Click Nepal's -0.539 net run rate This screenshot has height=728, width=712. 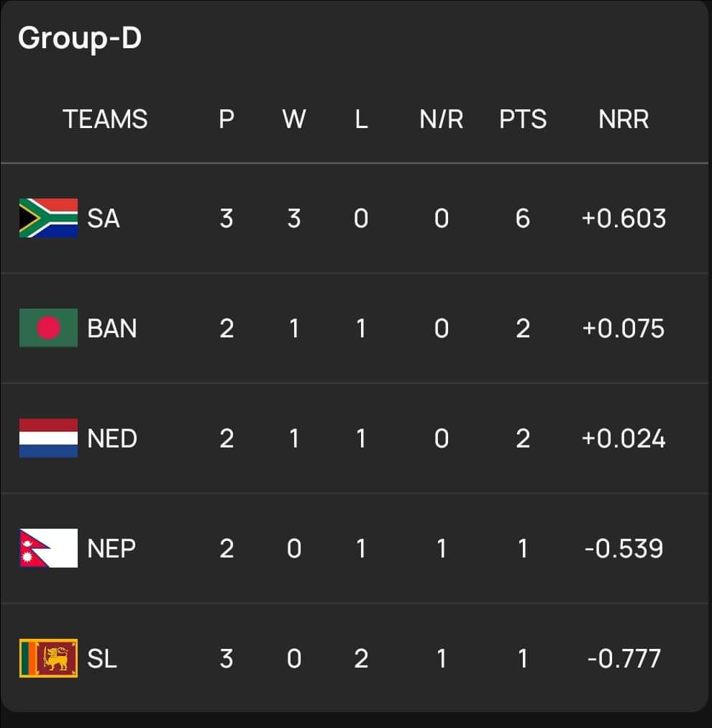(x=624, y=548)
